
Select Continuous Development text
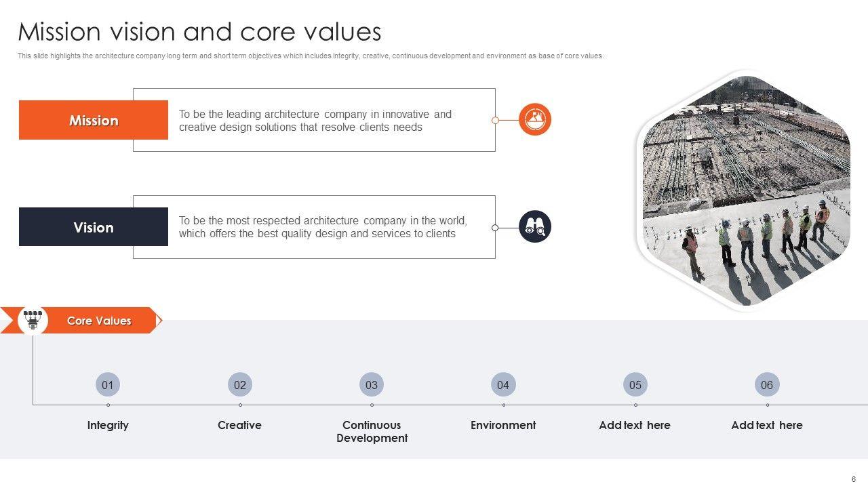(372, 432)
